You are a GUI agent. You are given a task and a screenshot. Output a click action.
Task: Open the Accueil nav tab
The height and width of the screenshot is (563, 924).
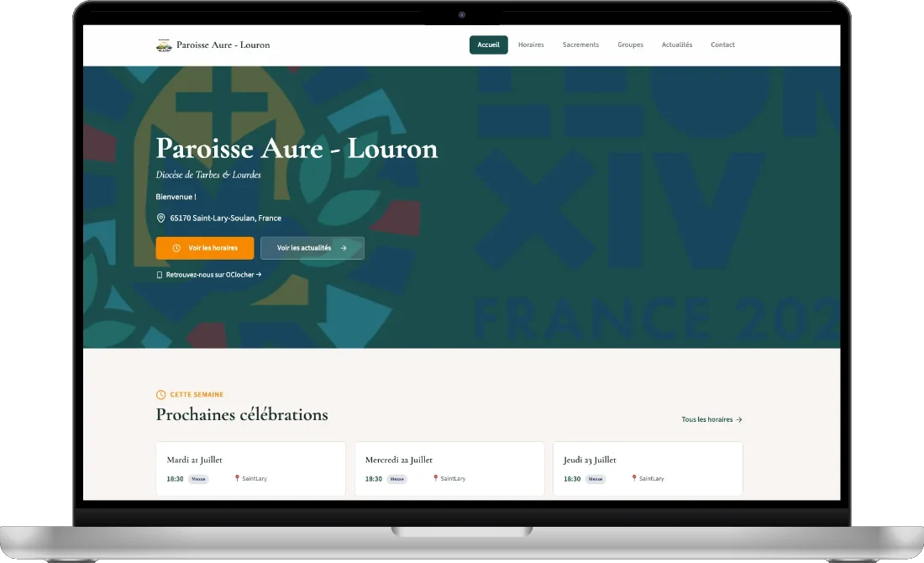click(489, 45)
